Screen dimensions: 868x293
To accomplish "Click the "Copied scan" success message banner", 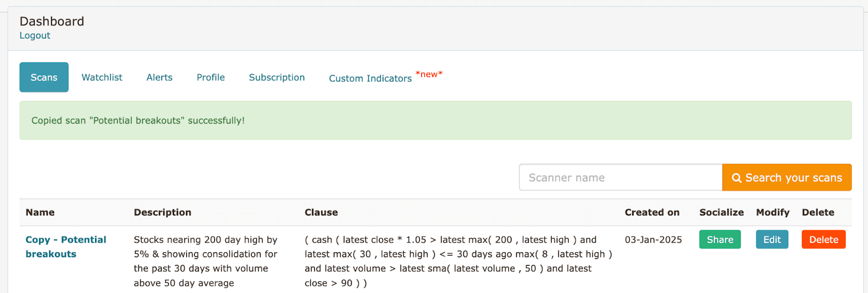I will pos(435,120).
